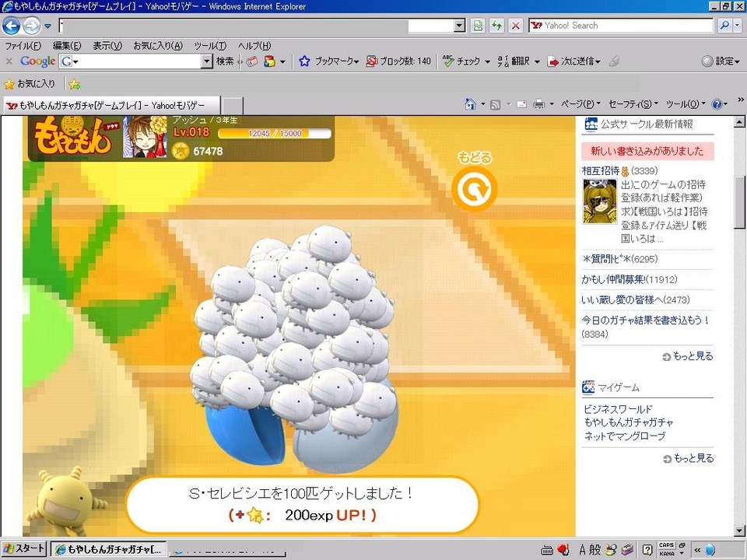Click the experience progress bar 12045/15000

275,133
